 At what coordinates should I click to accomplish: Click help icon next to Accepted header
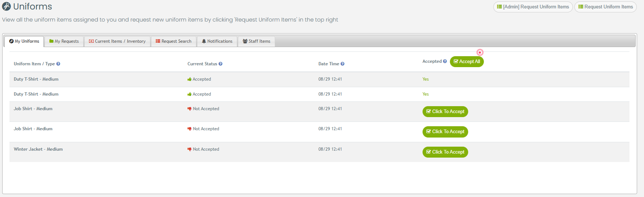[x=445, y=61]
